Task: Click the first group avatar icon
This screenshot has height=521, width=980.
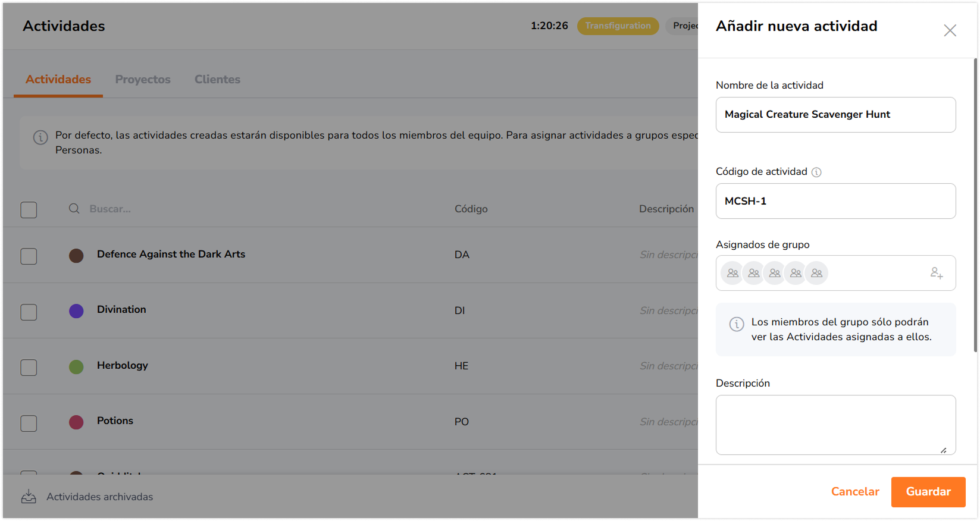Action: [x=732, y=273]
